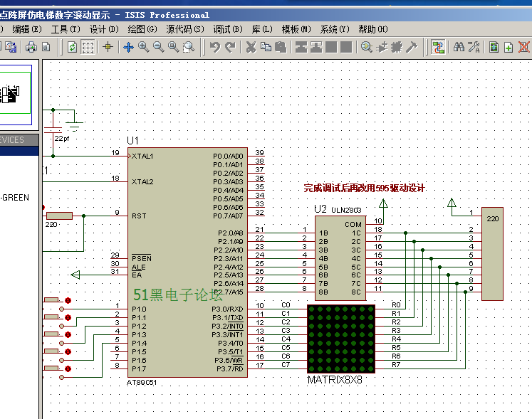Open the 系统(Y) menu
This screenshot has height=419, width=532.
coord(335,29)
